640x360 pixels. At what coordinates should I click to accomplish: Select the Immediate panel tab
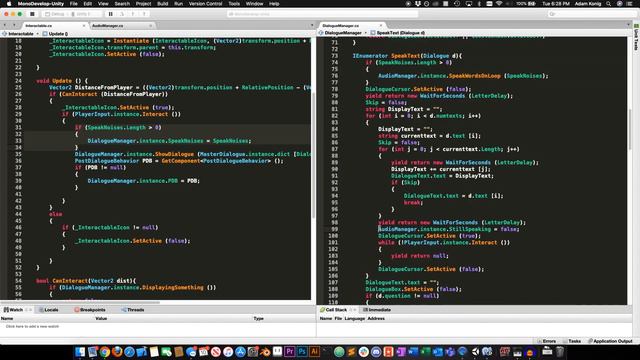(377, 310)
